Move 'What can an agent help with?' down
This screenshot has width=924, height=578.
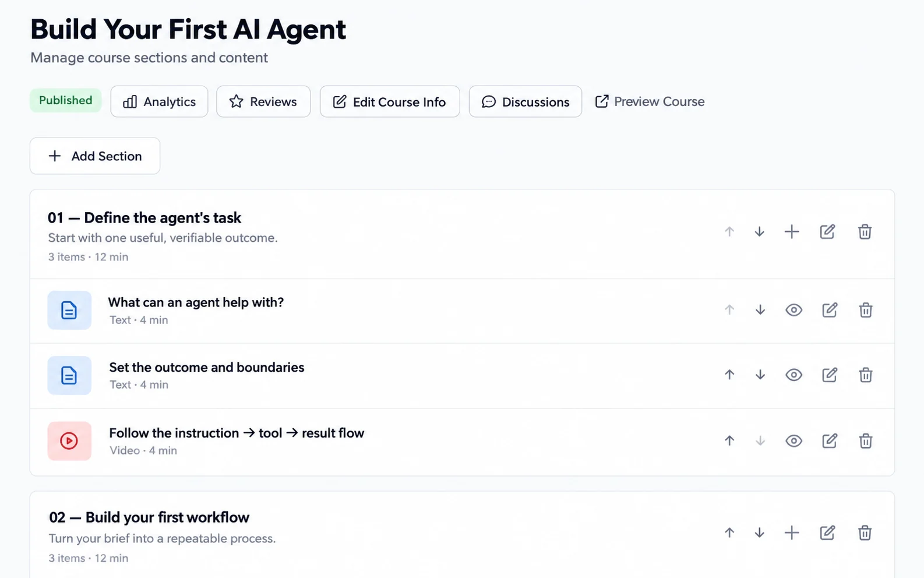pyautogui.click(x=760, y=310)
